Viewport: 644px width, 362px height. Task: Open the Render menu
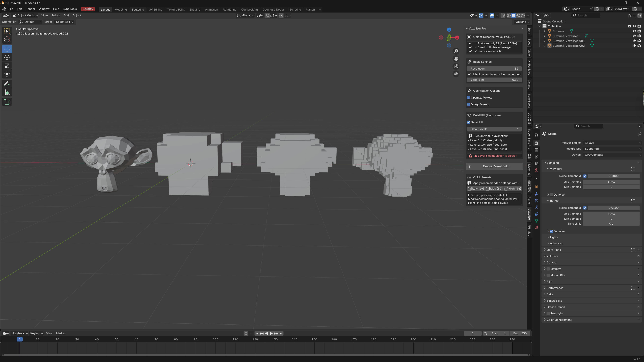30,9
